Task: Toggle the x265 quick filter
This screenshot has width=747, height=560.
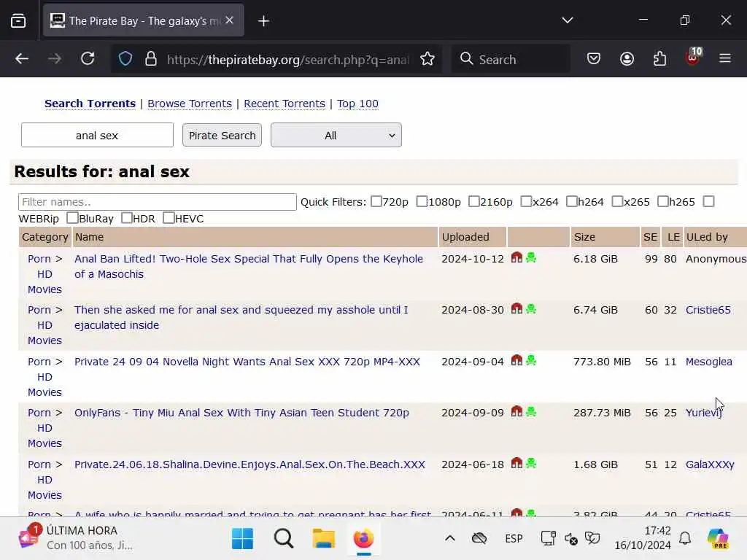Action: pyautogui.click(x=617, y=201)
